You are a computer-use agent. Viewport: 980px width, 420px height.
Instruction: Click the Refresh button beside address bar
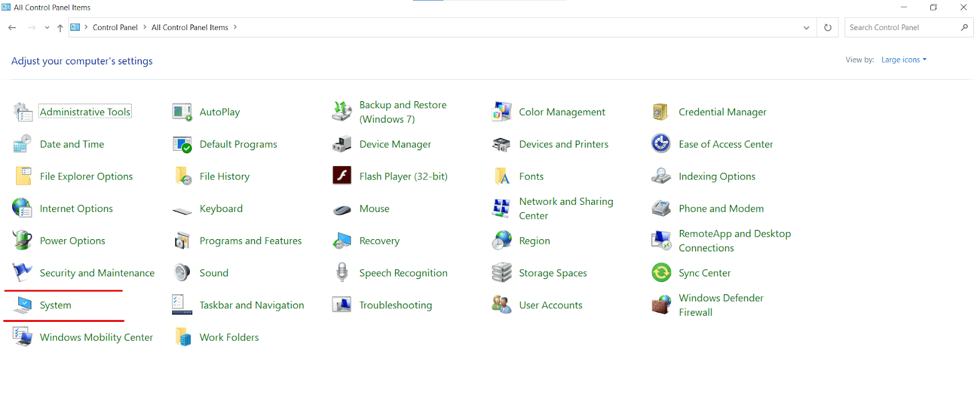[827, 28]
